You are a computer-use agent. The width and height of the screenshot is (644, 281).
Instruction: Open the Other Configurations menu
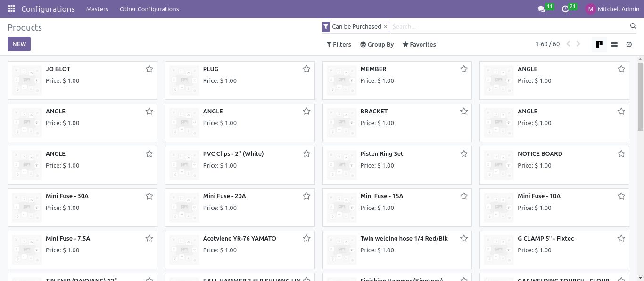tap(149, 9)
